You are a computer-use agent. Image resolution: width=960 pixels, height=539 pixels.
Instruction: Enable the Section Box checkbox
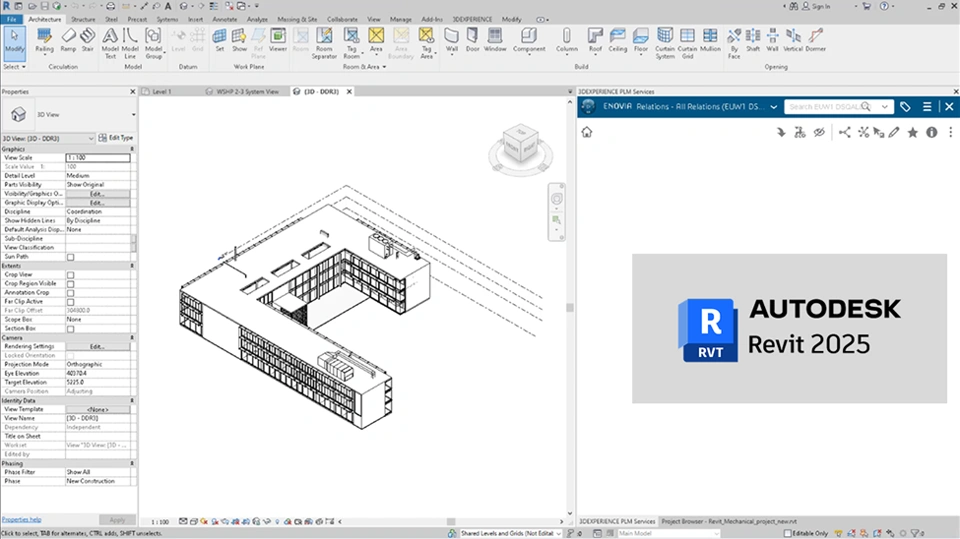[70, 329]
